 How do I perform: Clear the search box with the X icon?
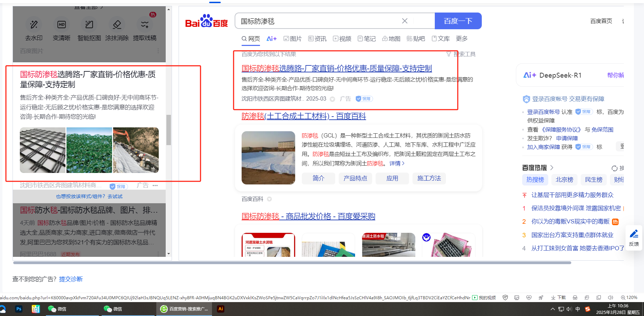pos(405,21)
